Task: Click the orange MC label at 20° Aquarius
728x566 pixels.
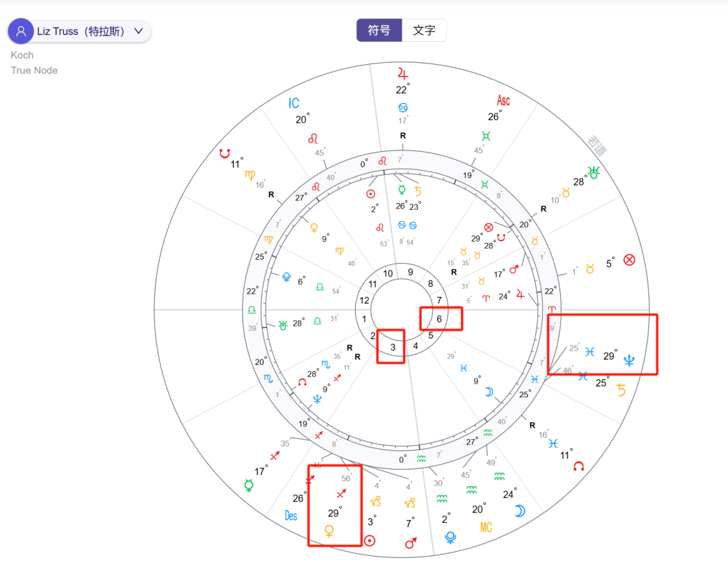Action: 486,528
